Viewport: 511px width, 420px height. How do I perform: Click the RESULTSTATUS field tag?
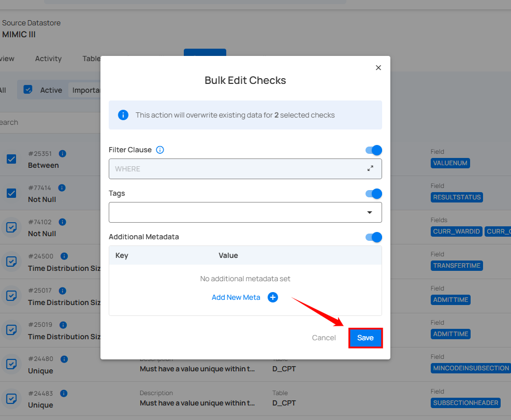[x=457, y=197]
